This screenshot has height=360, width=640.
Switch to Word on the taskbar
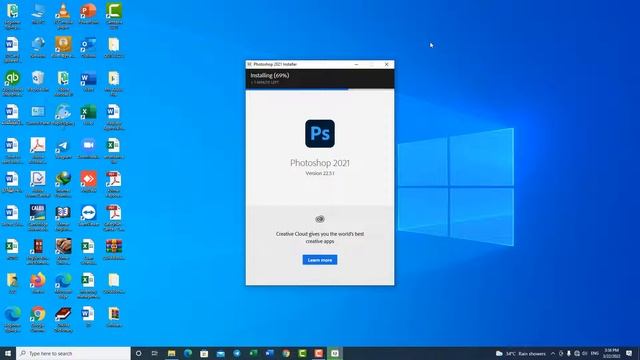tap(269, 353)
